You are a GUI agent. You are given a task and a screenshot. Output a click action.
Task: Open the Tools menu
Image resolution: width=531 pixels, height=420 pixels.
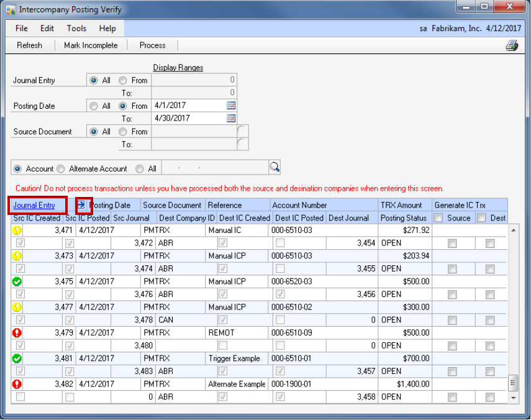[76, 29]
